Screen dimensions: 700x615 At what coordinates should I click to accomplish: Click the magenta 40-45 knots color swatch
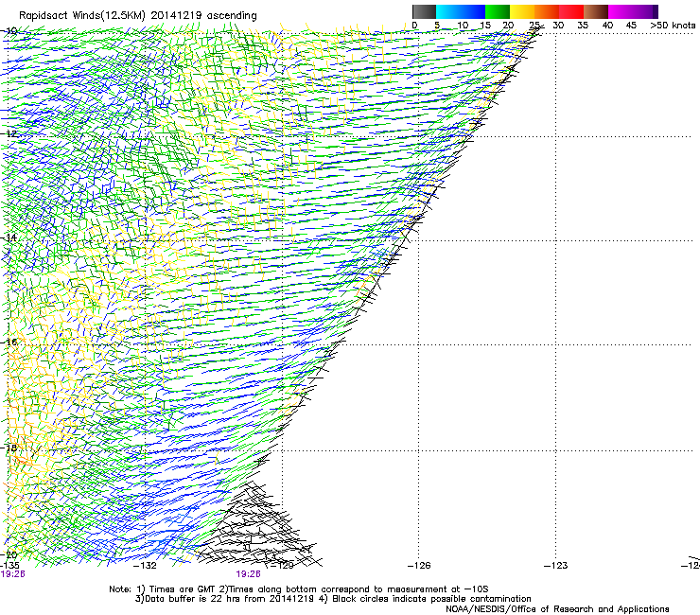[x=621, y=11]
